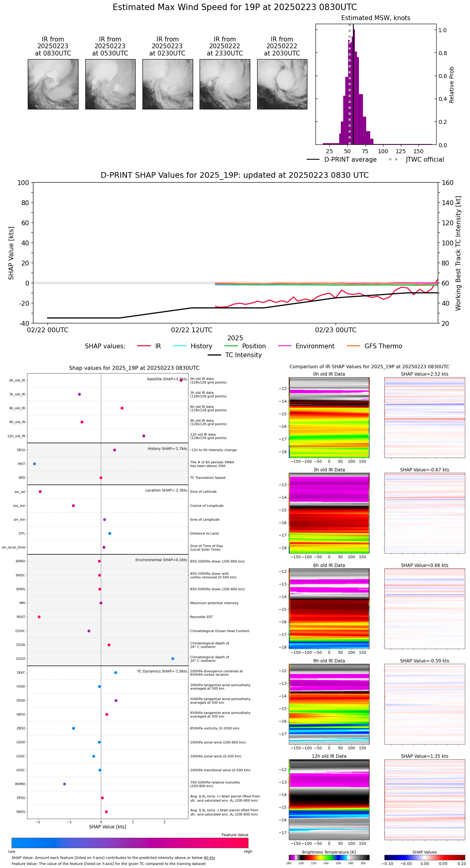Click the dotted JTWC official legend marker
Screen dimensions: 470x868
click(395, 159)
